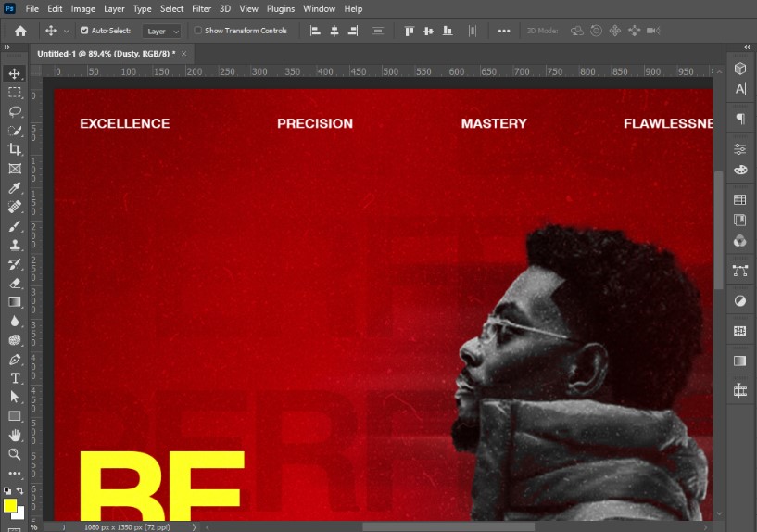
Task: Select the Crop tool
Action: 15,149
